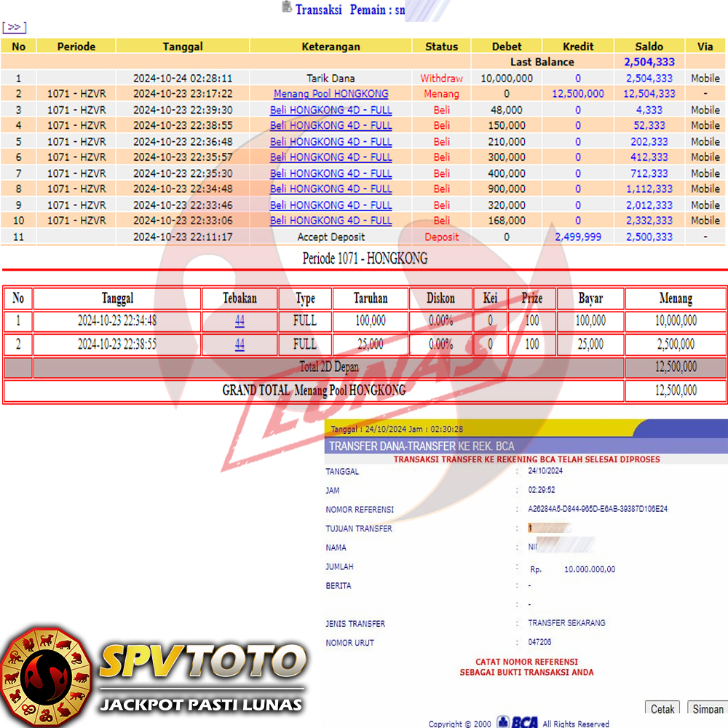This screenshot has width=728, height=728.
Task: Open Beli HONGKONG 4D link in row 10
Action: (x=331, y=221)
